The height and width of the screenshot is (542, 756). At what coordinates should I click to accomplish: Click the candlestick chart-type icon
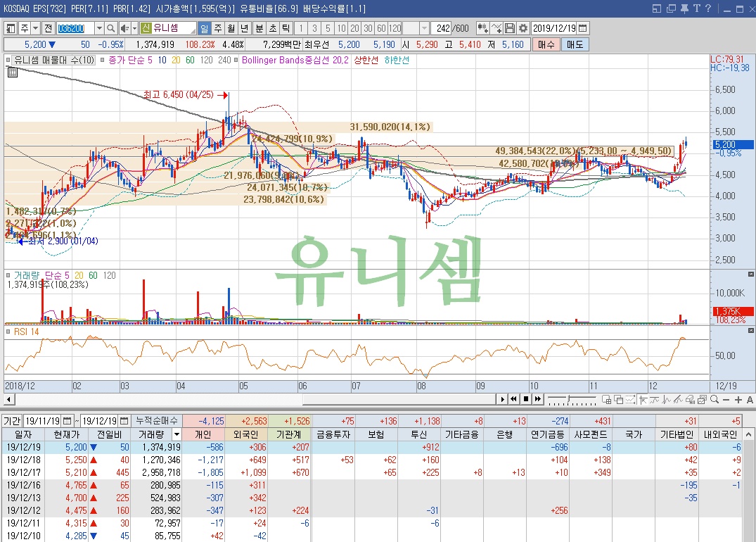[x=482, y=28]
